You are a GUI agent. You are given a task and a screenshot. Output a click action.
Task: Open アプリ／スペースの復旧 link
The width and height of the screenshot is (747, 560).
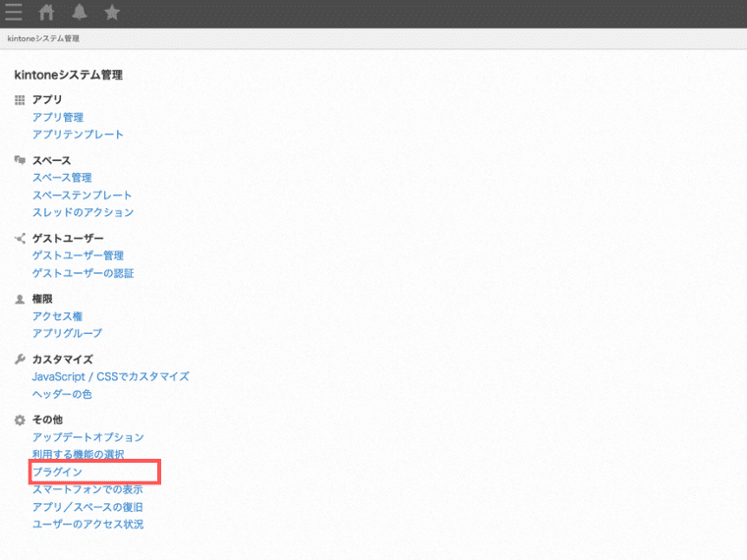pos(87,507)
